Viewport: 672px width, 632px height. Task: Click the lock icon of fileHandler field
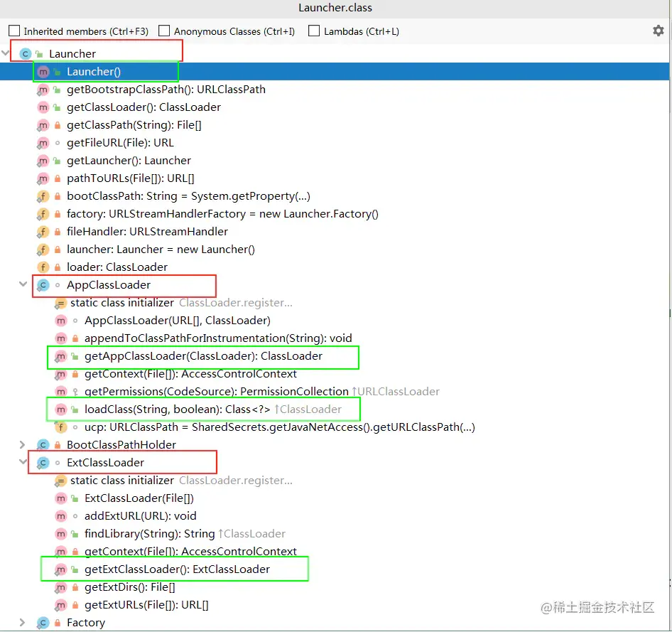(x=58, y=232)
